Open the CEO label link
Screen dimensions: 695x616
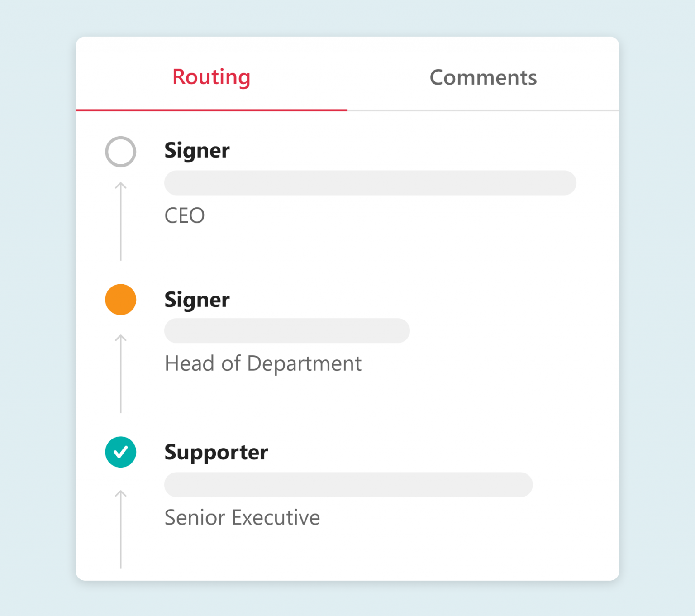pyautogui.click(x=185, y=216)
